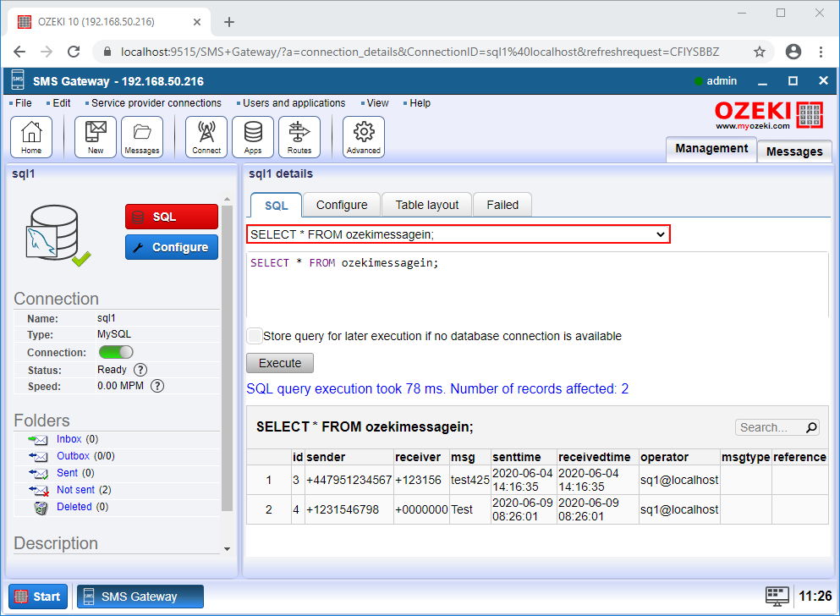Click inside the Search field above results
840x616 pixels.
point(771,427)
